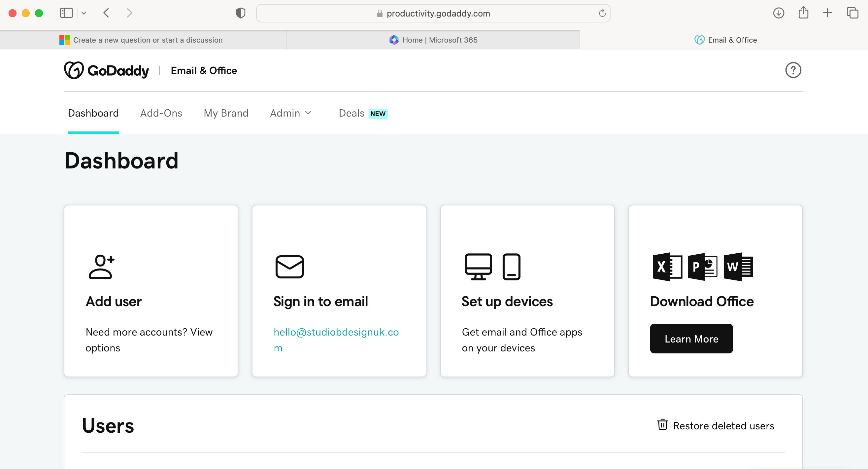The image size is (868, 469).
Task: Click the Word icon in Download Office
Action: pos(738,267)
